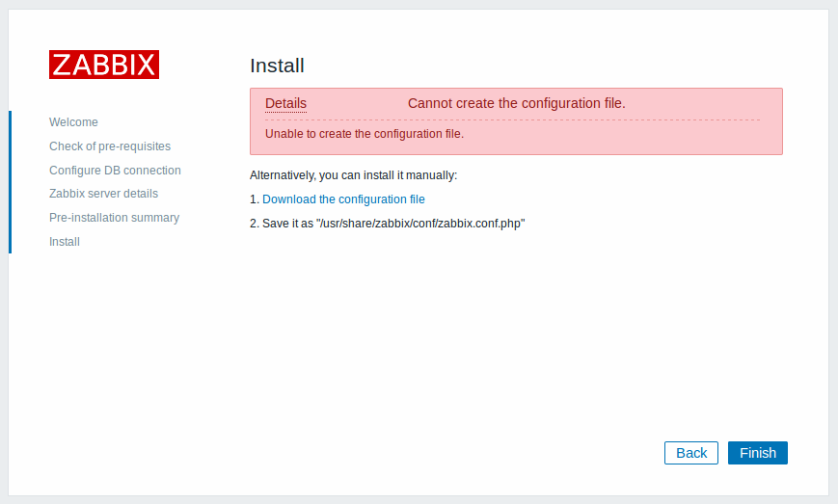Image resolution: width=838 pixels, height=504 pixels.
Task: Select the Zabbix server details step
Action: pos(104,194)
